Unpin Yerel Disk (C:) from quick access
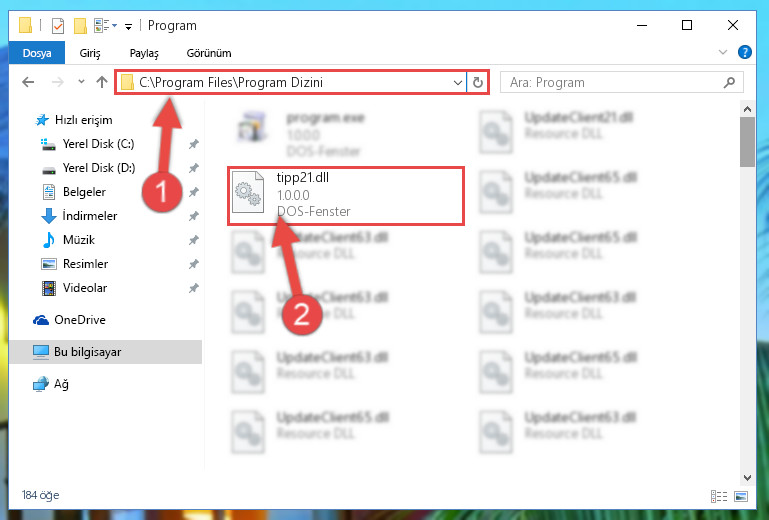Viewport: 769px width, 520px height. [194, 144]
